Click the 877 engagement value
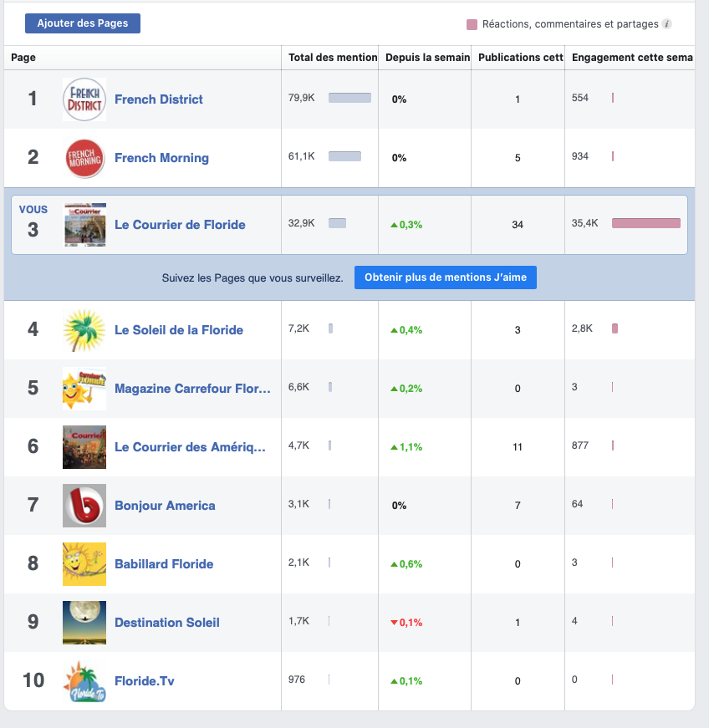 (580, 445)
